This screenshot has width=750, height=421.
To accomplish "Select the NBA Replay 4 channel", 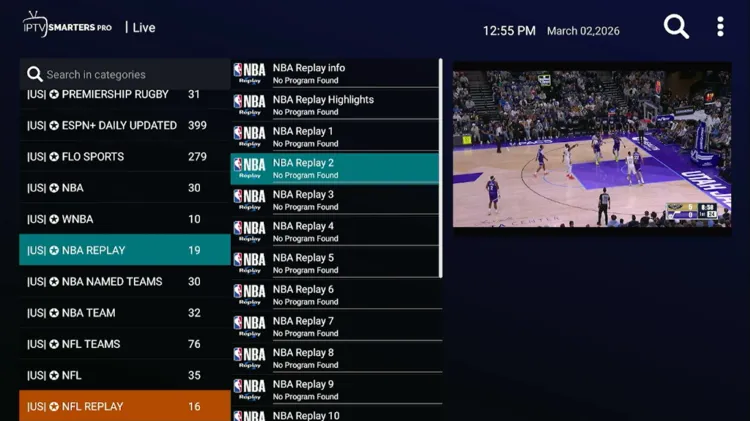I will point(335,232).
